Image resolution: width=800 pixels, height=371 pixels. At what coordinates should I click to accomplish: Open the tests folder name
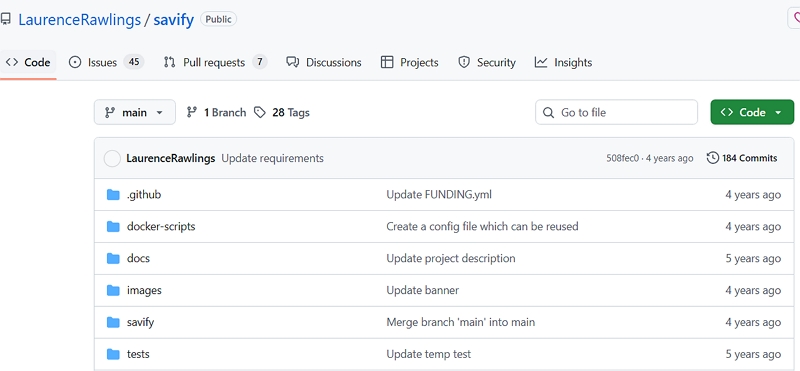click(x=138, y=354)
